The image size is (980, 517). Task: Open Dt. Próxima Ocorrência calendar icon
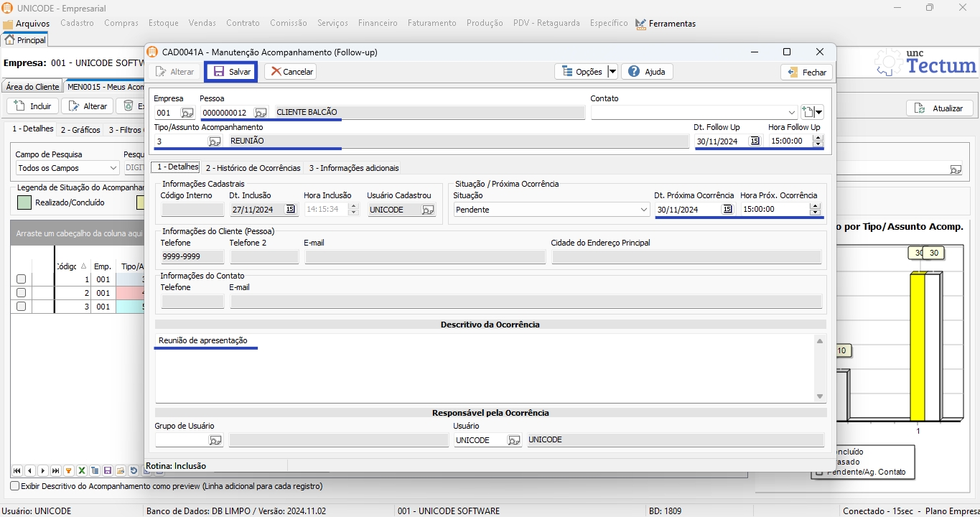[x=727, y=210]
